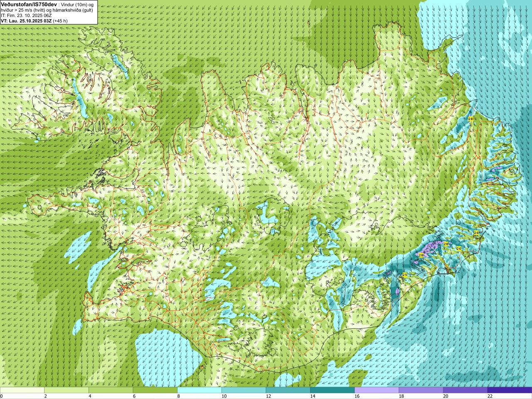Pick the 18–20 m/s purple legend band
Image resolution: width=532 pixels, height=399 pixels.
coord(421,390)
